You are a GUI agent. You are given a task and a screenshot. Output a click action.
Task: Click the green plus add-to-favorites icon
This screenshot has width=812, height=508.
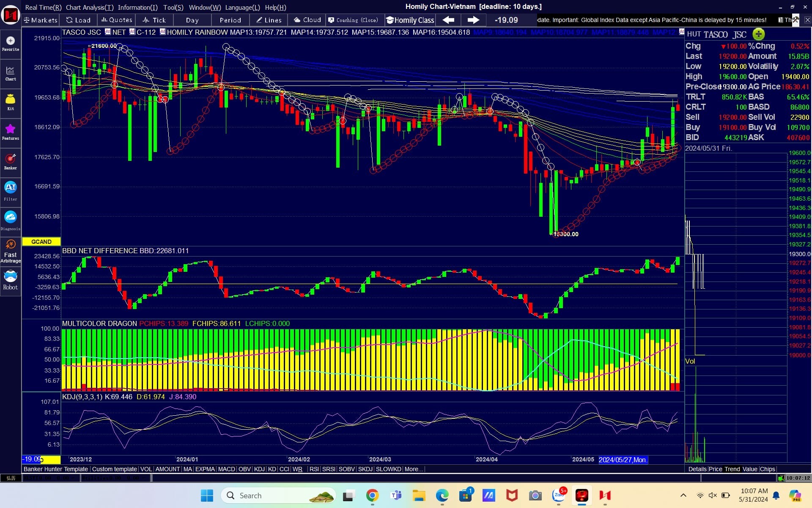click(759, 34)
